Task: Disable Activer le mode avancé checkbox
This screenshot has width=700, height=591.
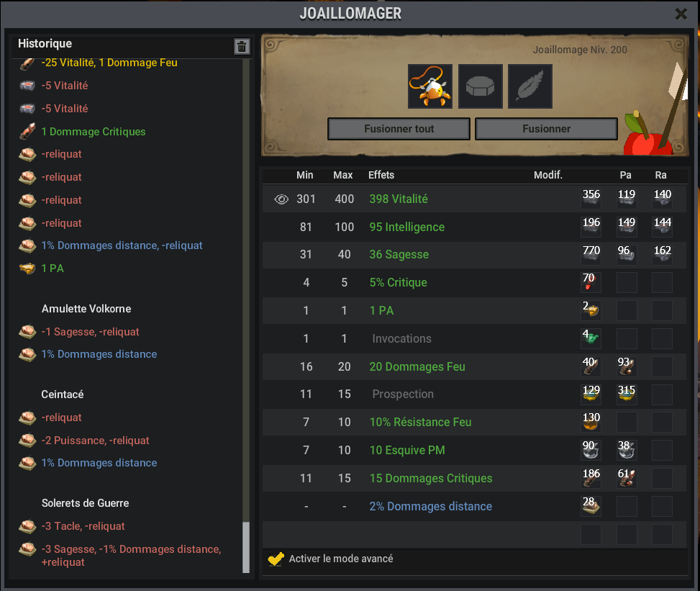Action: click(276, 559)
